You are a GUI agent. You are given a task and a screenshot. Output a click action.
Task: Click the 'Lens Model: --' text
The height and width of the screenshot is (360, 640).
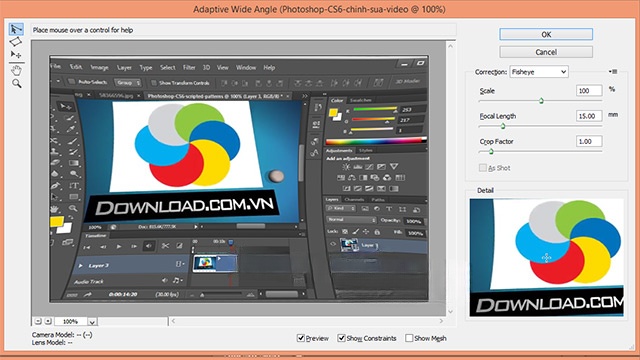[x=52, y=342]
